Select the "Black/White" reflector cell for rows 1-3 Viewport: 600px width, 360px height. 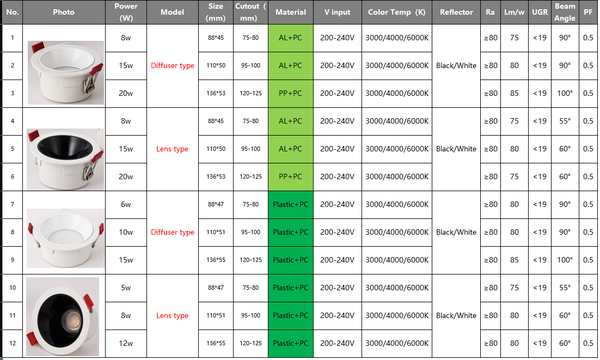point(456,66)
